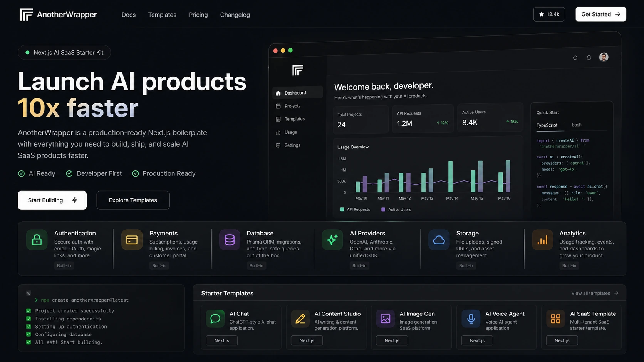Click the "npx create-anotherwrapper@latest" command text
Screen dimensions: 644x362
(x=85, y=300)
